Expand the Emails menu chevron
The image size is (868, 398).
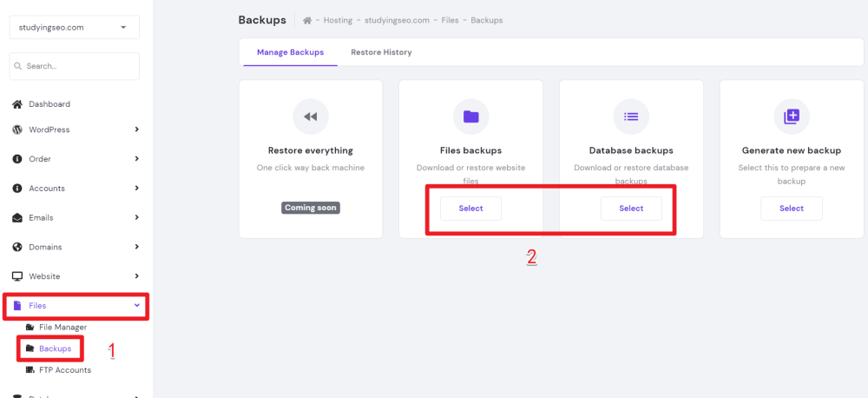136,218
